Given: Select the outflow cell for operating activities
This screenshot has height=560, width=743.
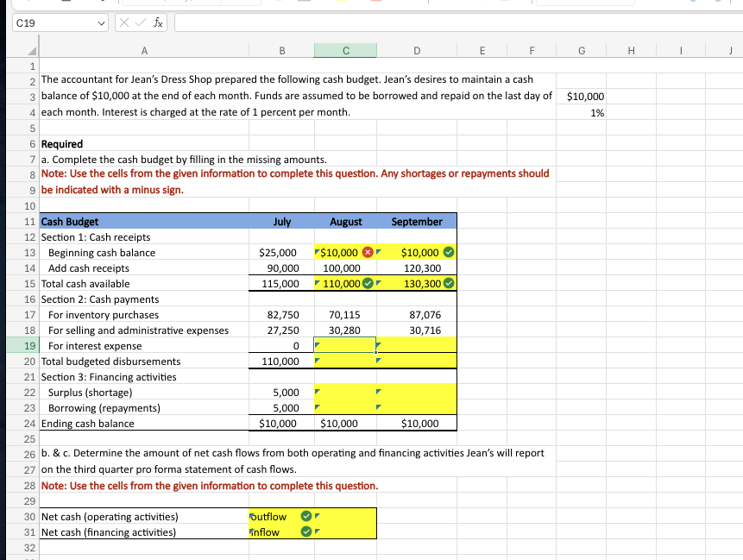Looking at the screenshot, I should (x=281, y=516).
